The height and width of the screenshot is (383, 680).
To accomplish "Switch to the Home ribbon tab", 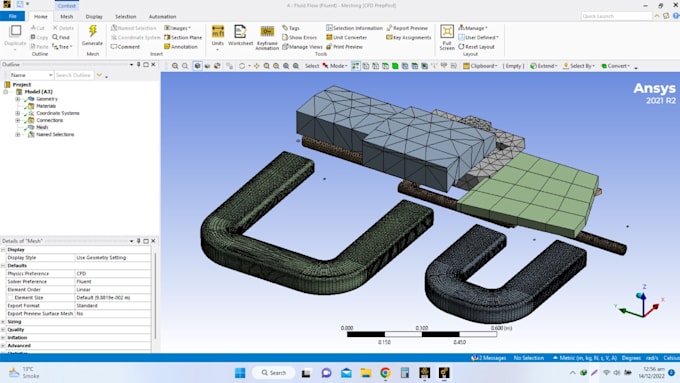I will click(41, 16).
